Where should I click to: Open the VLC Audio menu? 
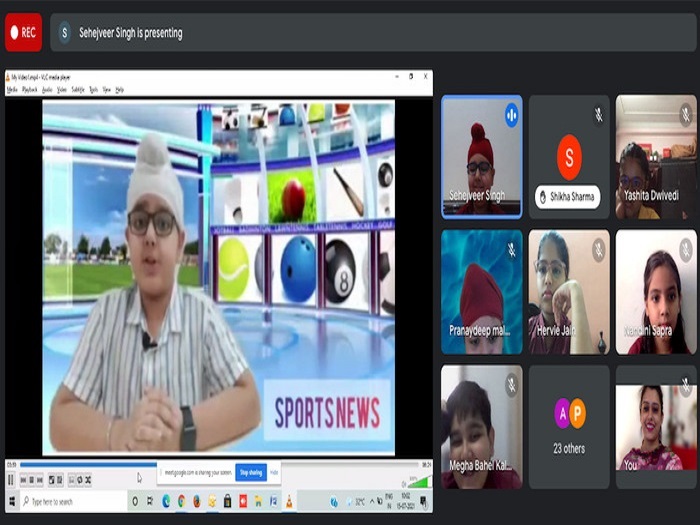point(47,90)
